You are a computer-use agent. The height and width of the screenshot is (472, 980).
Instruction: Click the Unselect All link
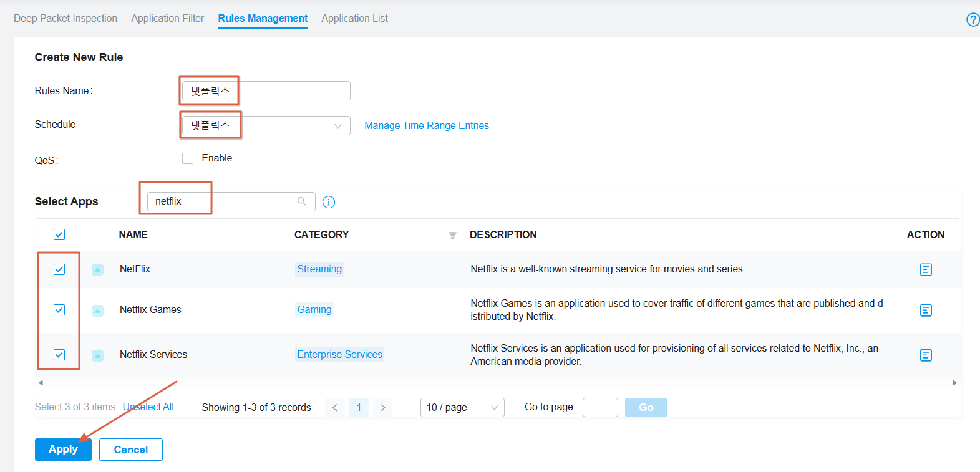tap(148, 407)
